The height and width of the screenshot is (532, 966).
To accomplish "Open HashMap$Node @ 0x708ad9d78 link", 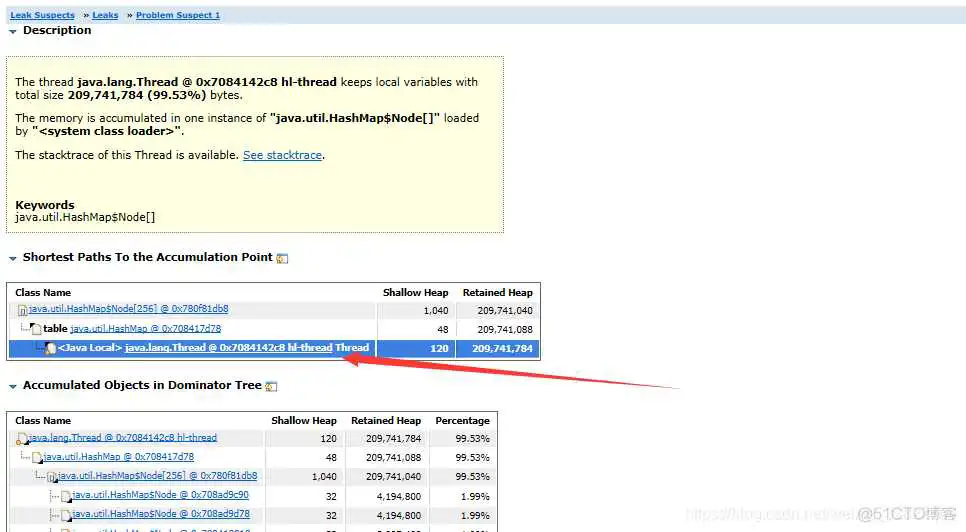I will click(x=160, y=514).
